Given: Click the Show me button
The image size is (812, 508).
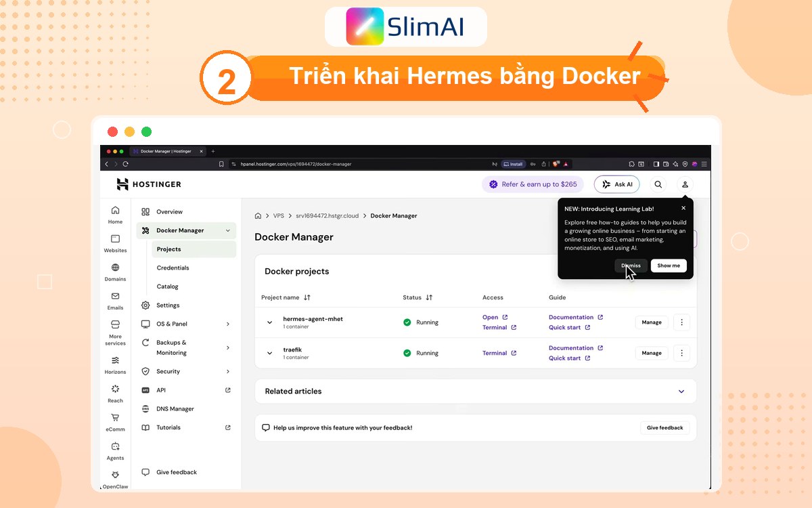Looking at the screenshot, I should point(669,266).
